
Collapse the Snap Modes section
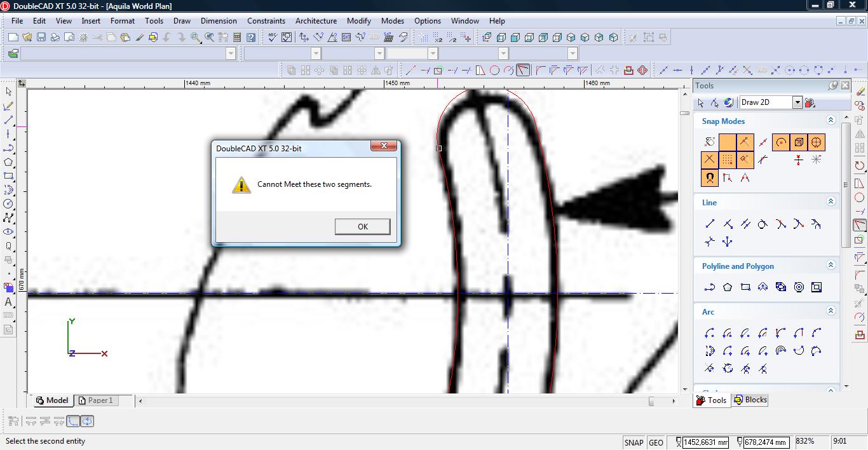click(831, 120)
